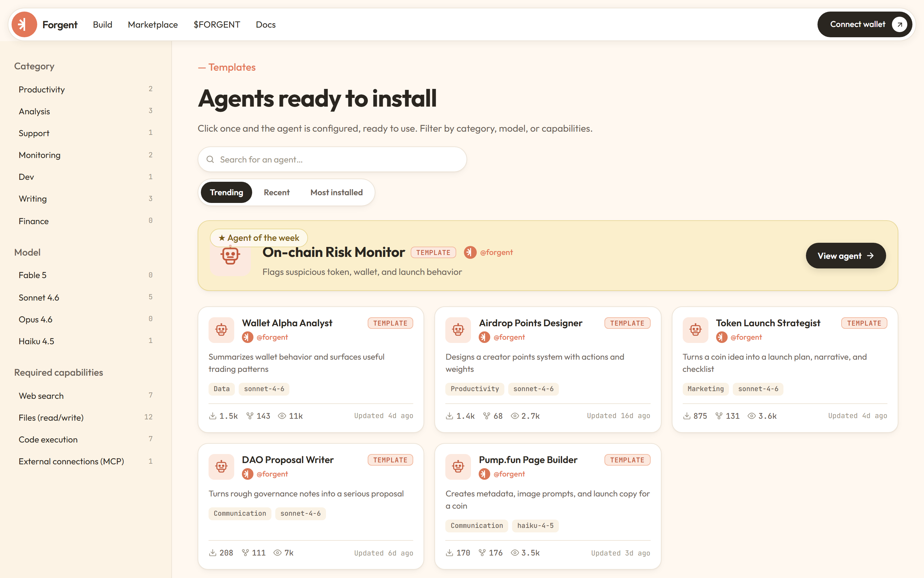The image size is (924, 578).
Task: Click the Wallet Alpha Analyst robot icon
Action: tap(221, 330)
